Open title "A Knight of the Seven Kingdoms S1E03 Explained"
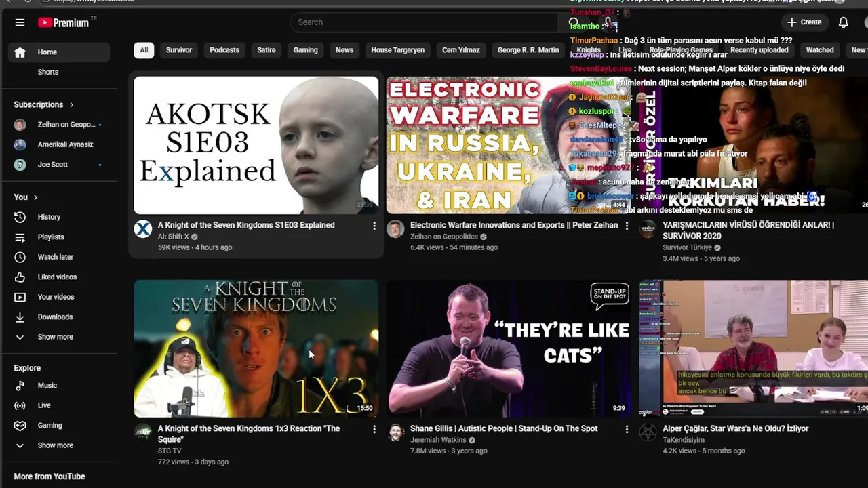868x488 pixels. (246, 225)
